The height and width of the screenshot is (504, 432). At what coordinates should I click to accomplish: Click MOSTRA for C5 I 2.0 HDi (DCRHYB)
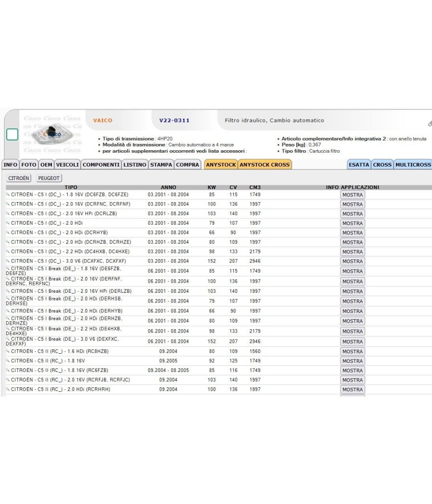[353, 233]
